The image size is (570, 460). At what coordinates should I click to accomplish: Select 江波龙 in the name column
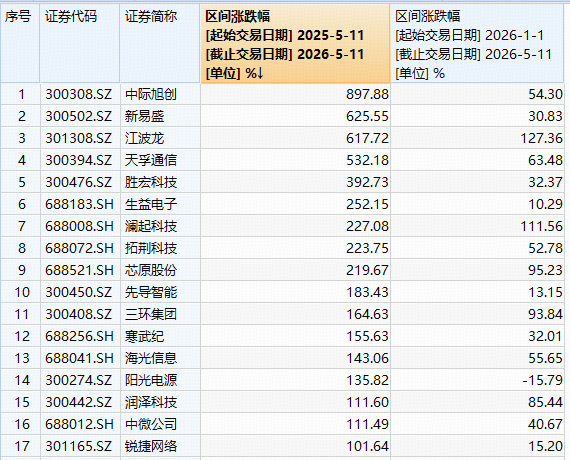(144, 139)
